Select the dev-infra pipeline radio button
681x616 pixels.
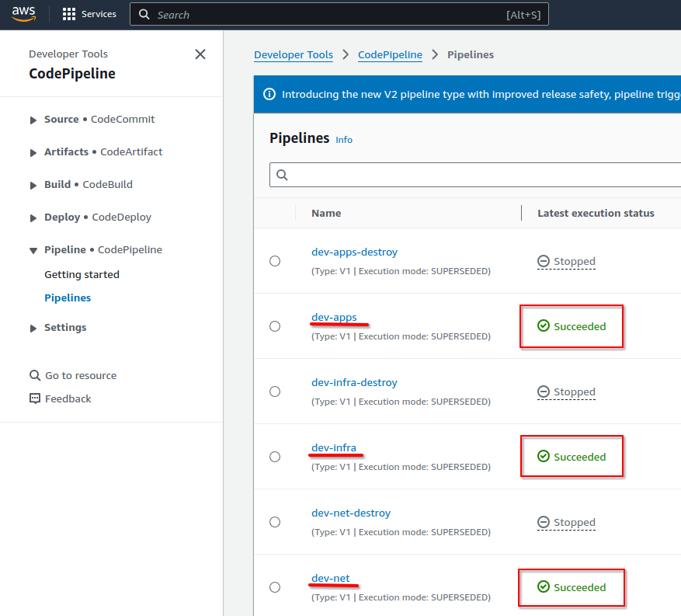click(275, 457)
